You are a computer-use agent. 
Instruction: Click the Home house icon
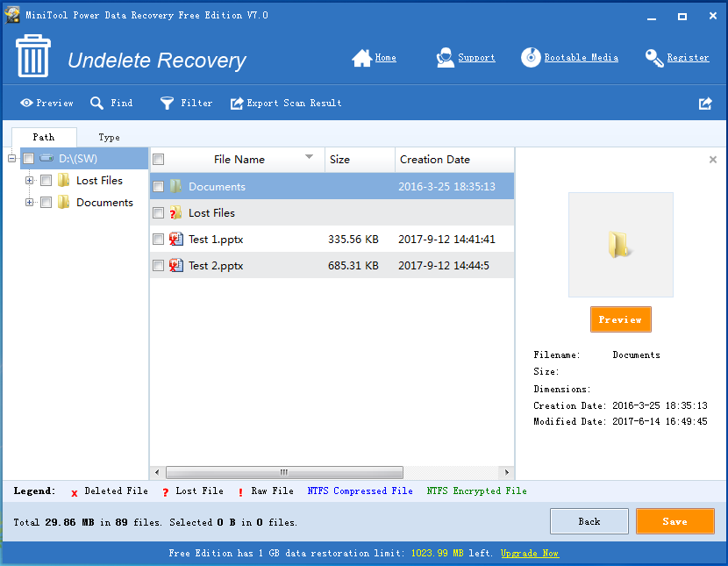pos(361,58)
